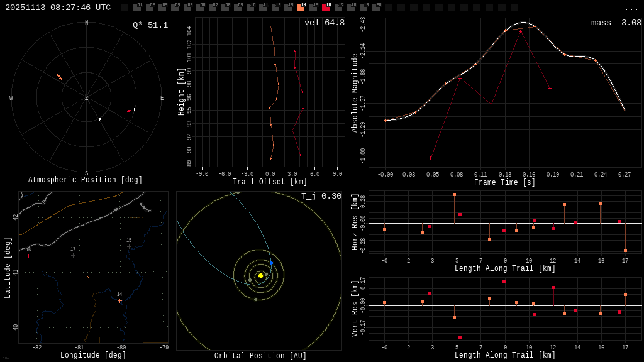This screenshot has width=644, height=362.
Task: Click the N compass label on sky plot
Action: pos(86,23)
